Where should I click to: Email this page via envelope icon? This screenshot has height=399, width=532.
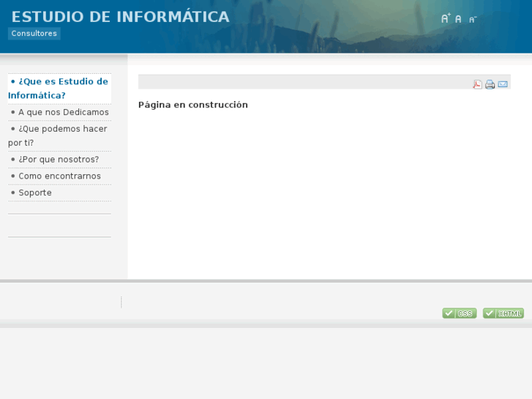(503, 84)
